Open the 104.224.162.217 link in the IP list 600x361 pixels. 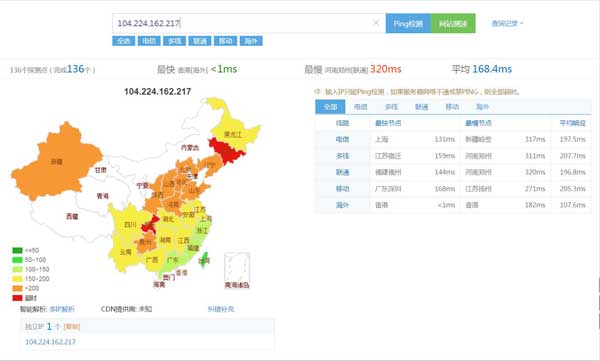tap(50, 342)
